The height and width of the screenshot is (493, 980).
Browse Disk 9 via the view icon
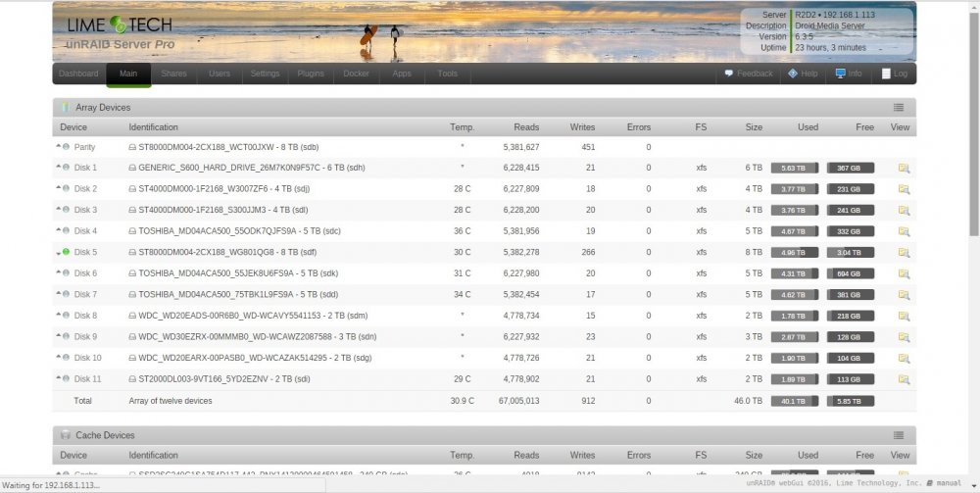[x=904, y=337]
